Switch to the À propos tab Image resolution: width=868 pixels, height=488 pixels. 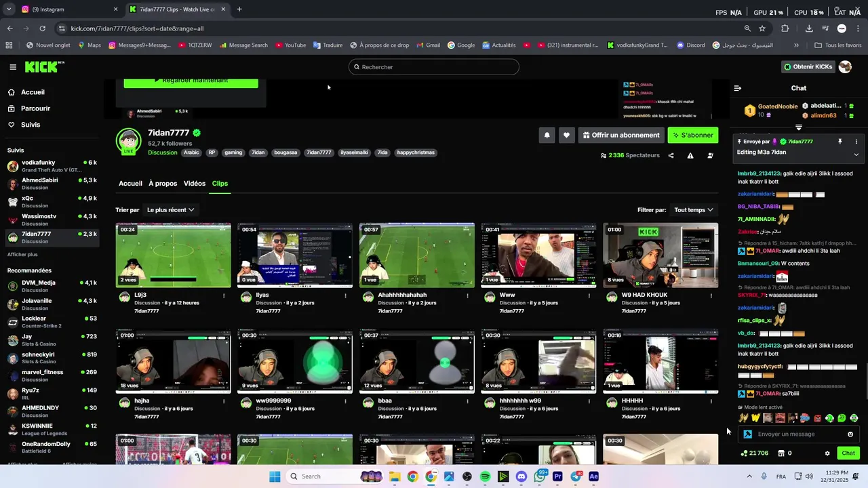(x=163, y=184)
